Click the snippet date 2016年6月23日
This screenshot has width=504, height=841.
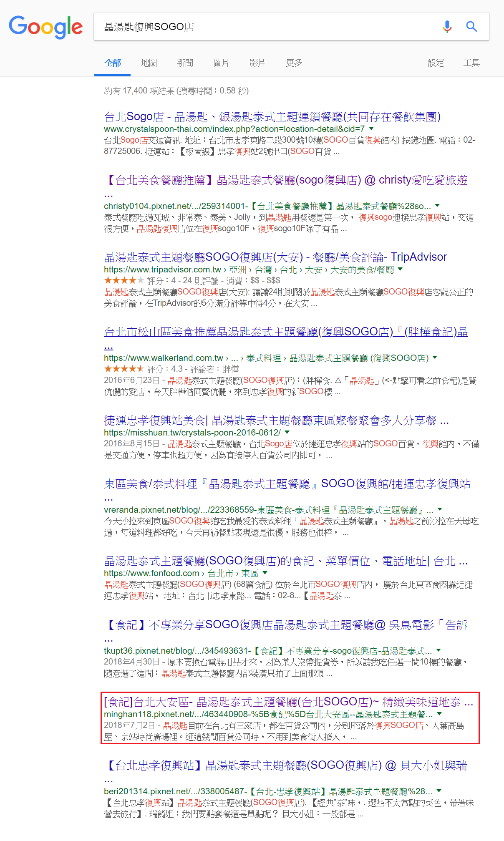click(x=132, y=380)
